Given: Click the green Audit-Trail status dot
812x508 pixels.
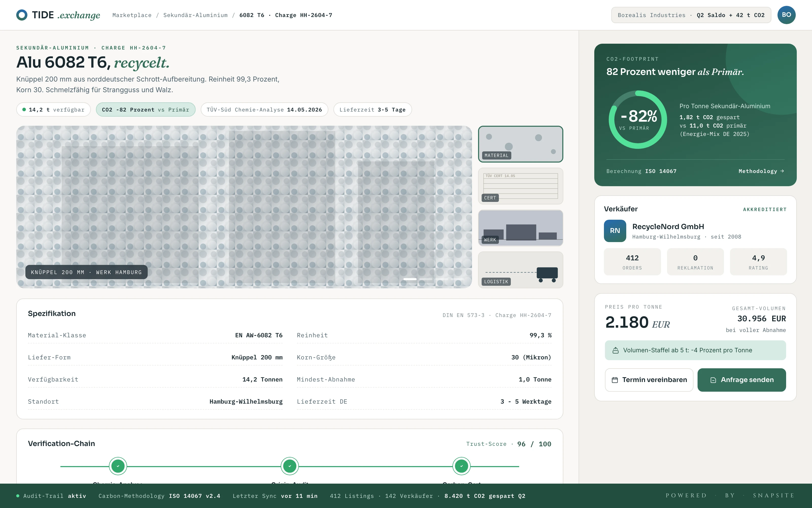Looking at the screenshot, I should coord(18,496).
